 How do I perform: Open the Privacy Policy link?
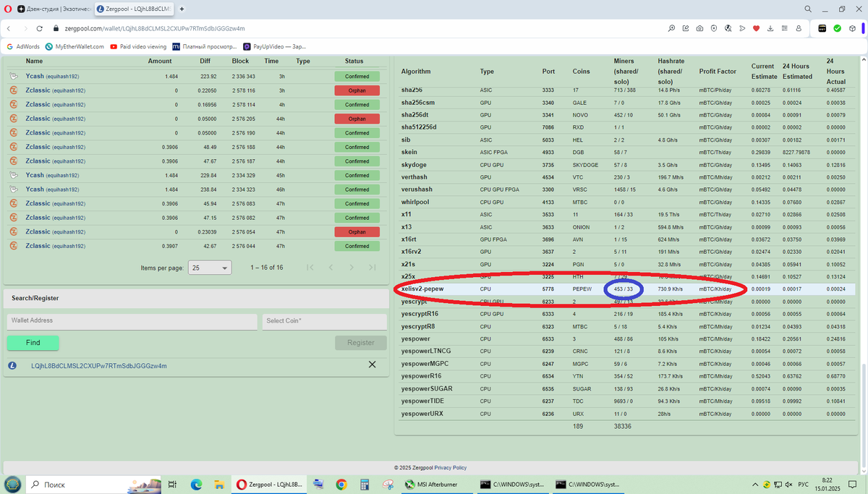click(451, 468)
